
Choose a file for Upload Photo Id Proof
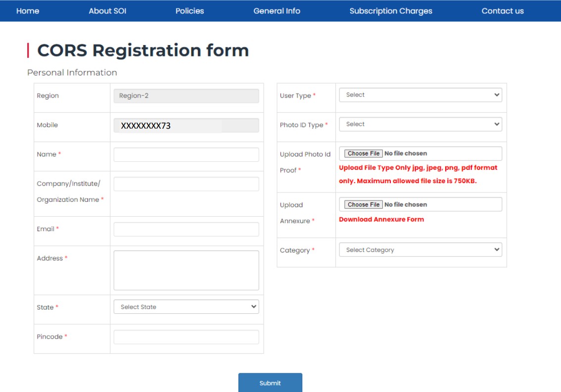[363, 153]
